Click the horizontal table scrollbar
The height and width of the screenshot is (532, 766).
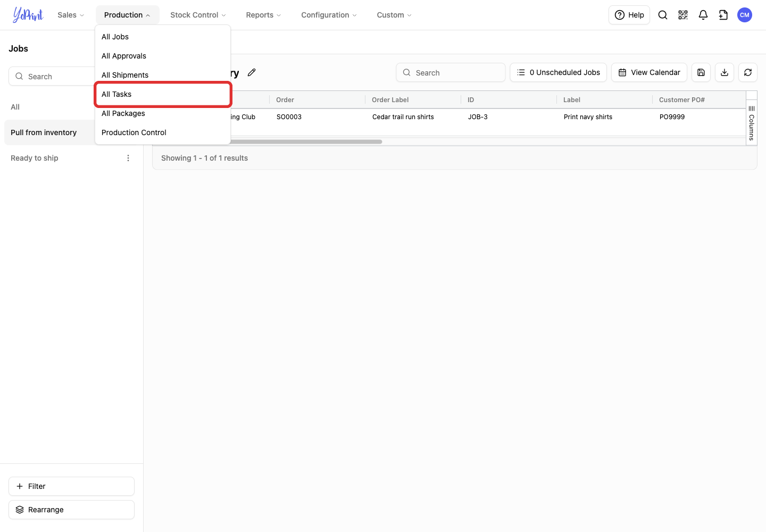pos(306,142)
